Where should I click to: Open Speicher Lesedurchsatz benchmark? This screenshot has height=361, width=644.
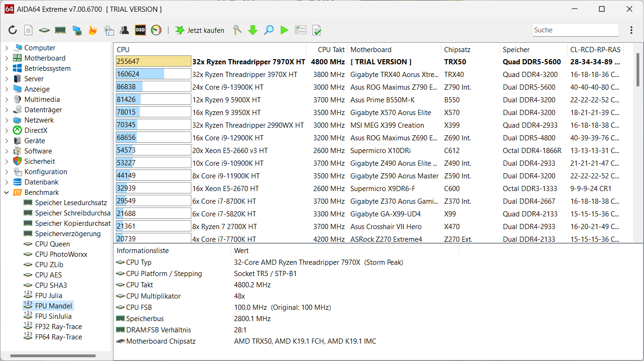(71, 203)
